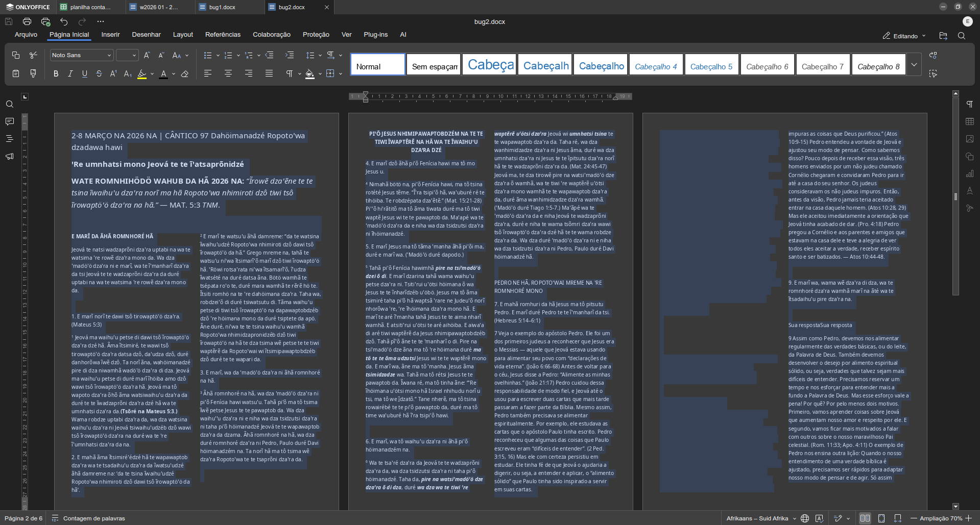Open the Noto Sans font name dropdown
This screenshot has width=980, height=525.
click(82, 55)
